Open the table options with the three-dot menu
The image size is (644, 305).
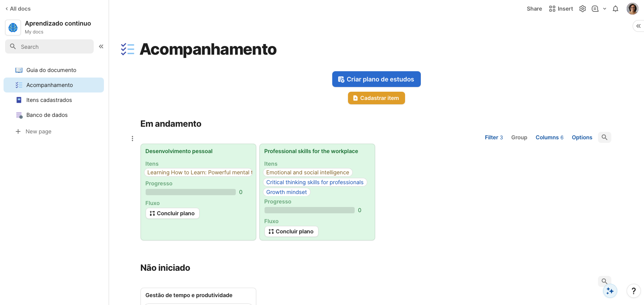pyautogui.click(x=132, y=138)
